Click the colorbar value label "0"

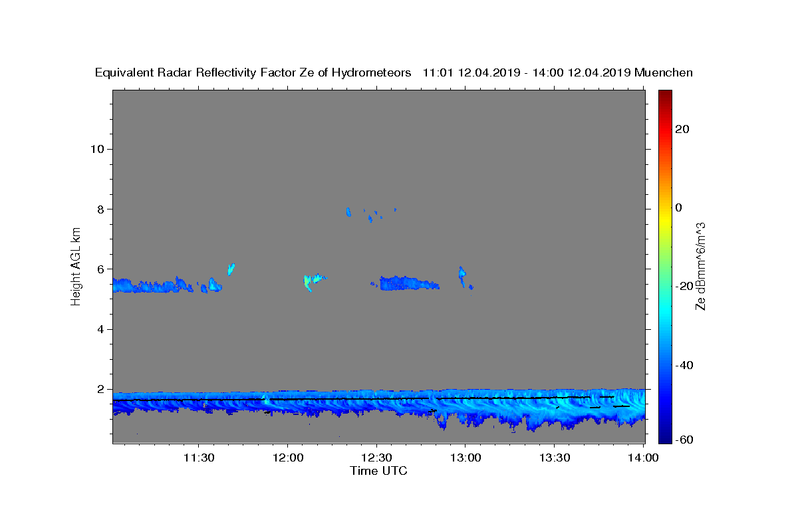pos(679,207)
